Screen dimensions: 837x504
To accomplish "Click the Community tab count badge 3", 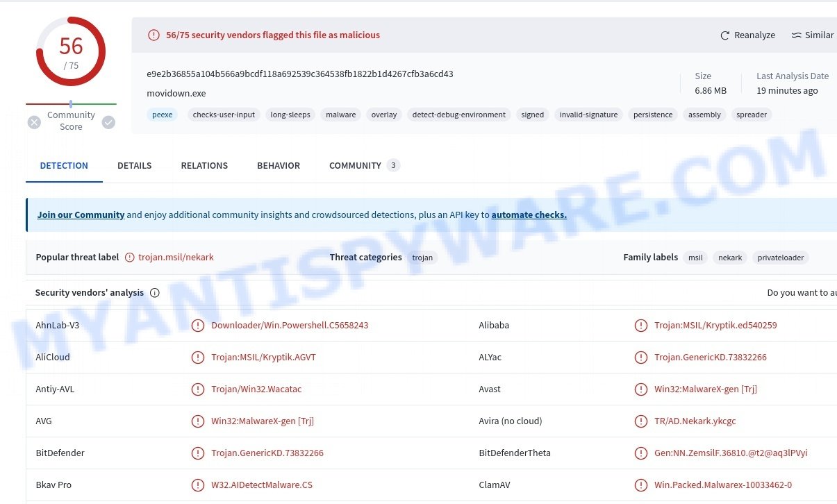I will click(393, 166).
